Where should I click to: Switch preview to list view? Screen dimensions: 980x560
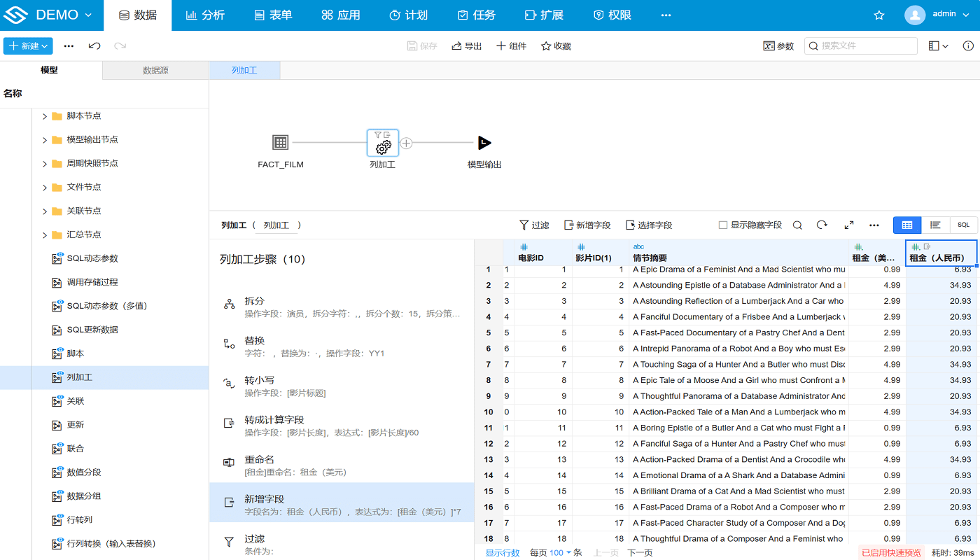pos(935,225)
